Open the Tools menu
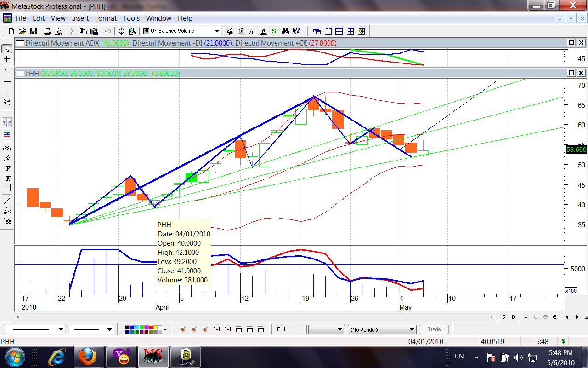 coord(131,18)
